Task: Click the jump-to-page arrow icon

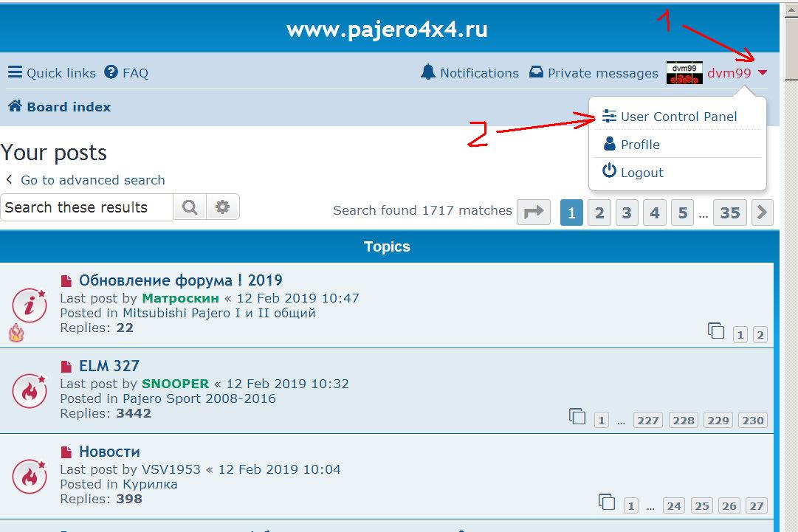Action: tap(533, 213)
